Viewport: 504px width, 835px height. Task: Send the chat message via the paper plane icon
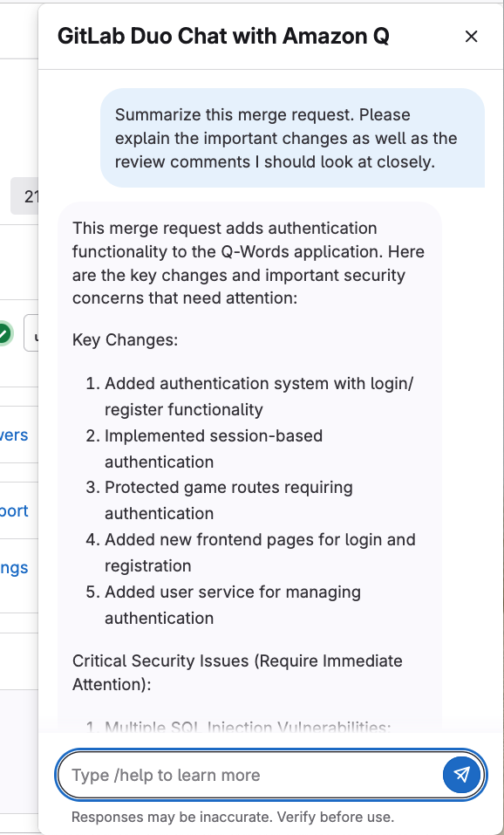point(462,774)
